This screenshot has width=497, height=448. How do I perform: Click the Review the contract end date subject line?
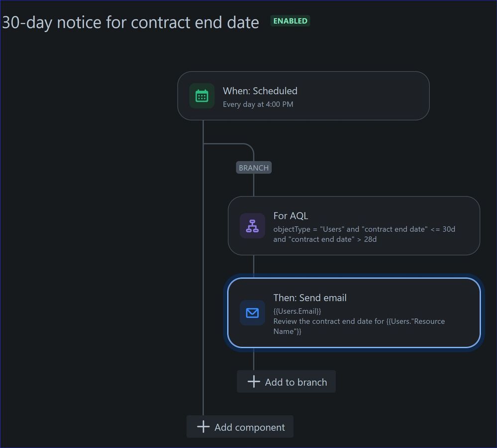point(359,326)
